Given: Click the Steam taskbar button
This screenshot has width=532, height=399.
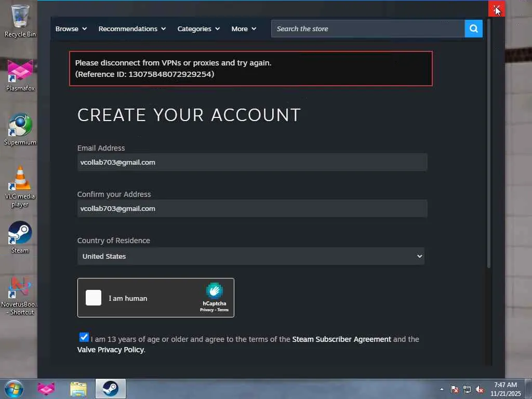Looking at the screenshot, I should click(x=111, y=389).
